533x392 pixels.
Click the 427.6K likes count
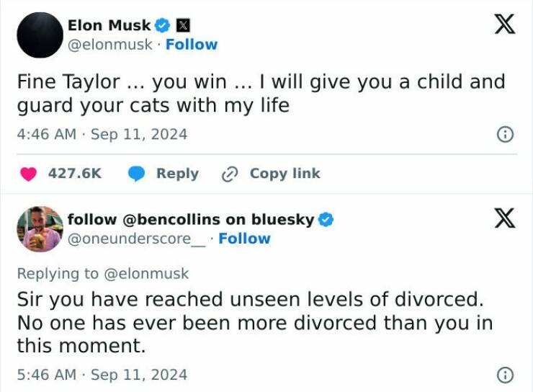tap(74, 174)
